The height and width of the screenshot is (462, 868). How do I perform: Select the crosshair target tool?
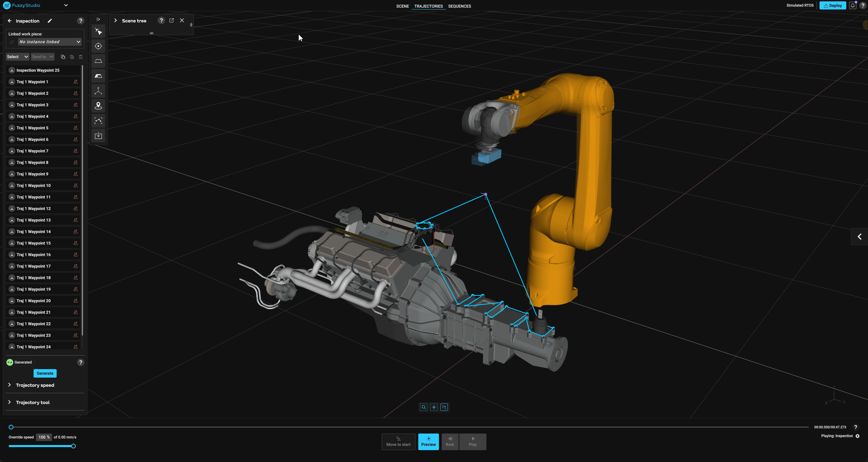point(98,46)
